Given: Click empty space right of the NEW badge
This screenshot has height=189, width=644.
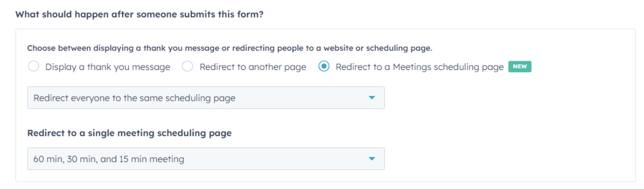Looking at the screenshot, I should tap(579, 67).
